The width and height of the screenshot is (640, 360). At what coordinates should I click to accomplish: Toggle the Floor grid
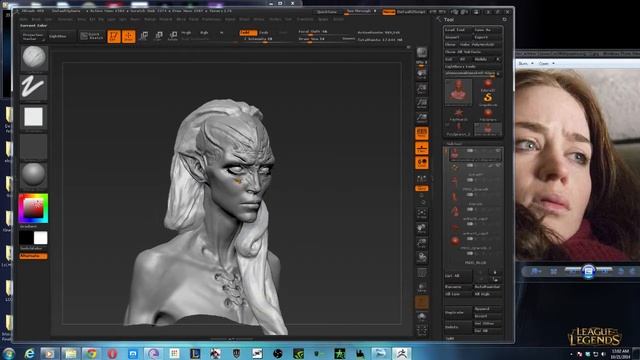[x=422, y=148]
